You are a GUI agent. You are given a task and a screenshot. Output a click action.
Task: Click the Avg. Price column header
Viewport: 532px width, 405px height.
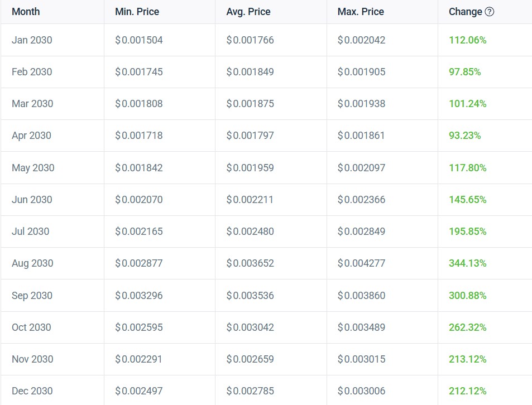250,12
